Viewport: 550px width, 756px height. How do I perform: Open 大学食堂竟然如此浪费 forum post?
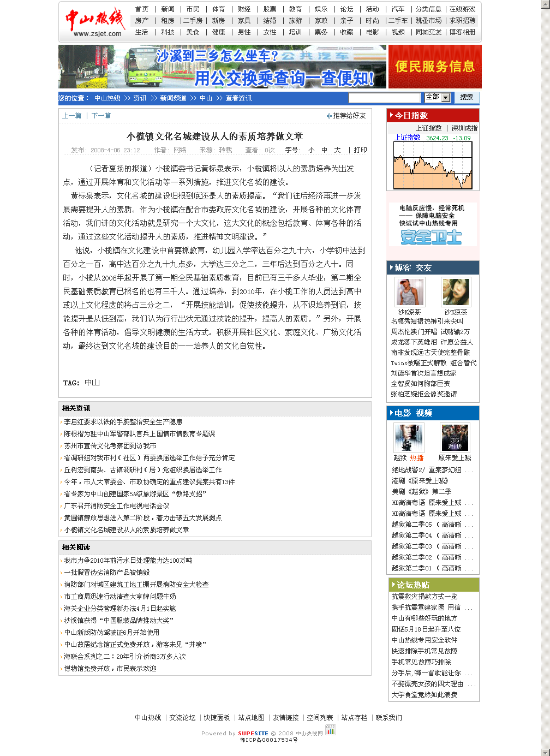425,695
